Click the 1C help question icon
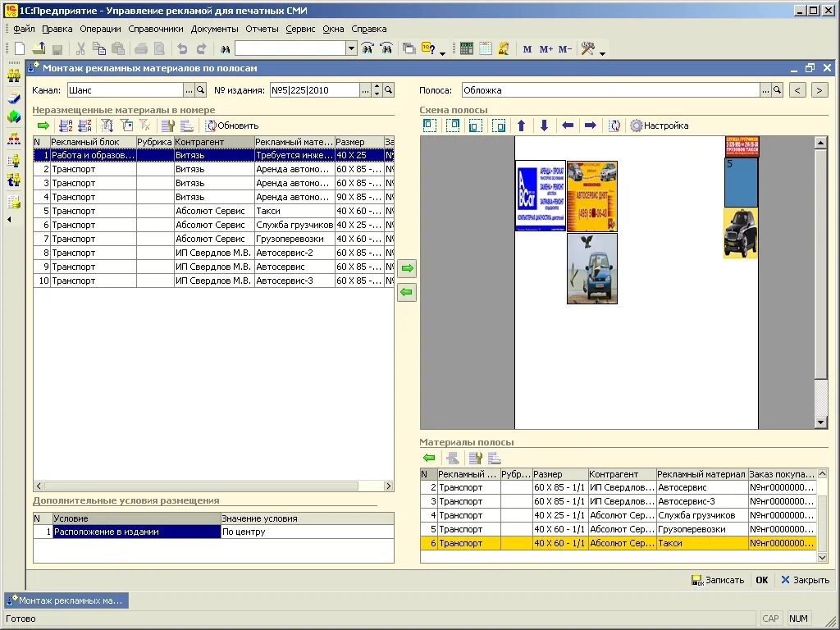The height and width of the screenshot is (630, 840). tap(428, 48)
